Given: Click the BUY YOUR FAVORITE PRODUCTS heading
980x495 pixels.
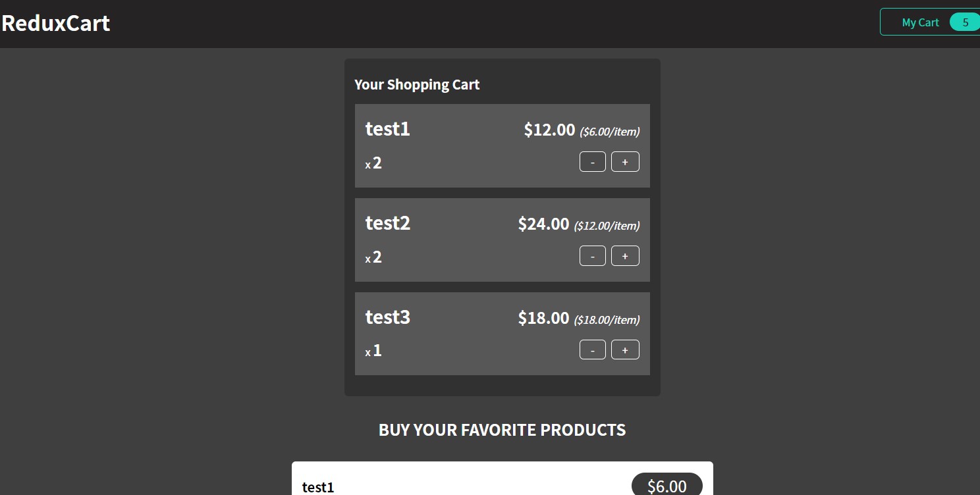Looking at the screenshot, I should pos(502,430).
